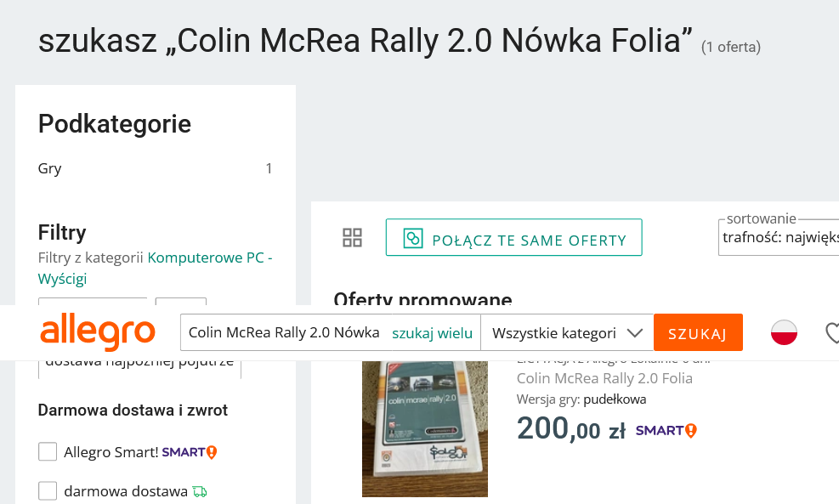Click POŁĄCZ TE SAME OFERTY button
The width and height of the screenshot is (839, 504).
click(513, 238)
